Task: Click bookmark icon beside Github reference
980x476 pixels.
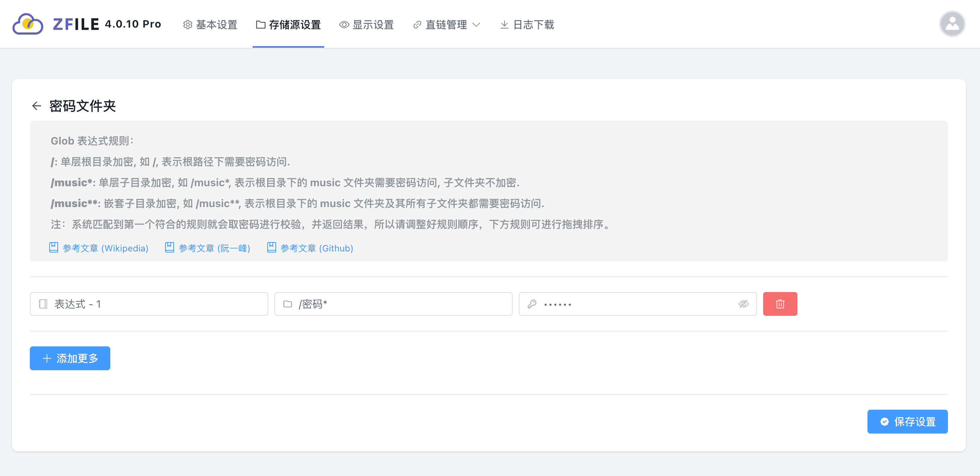Action: [271, 248]
